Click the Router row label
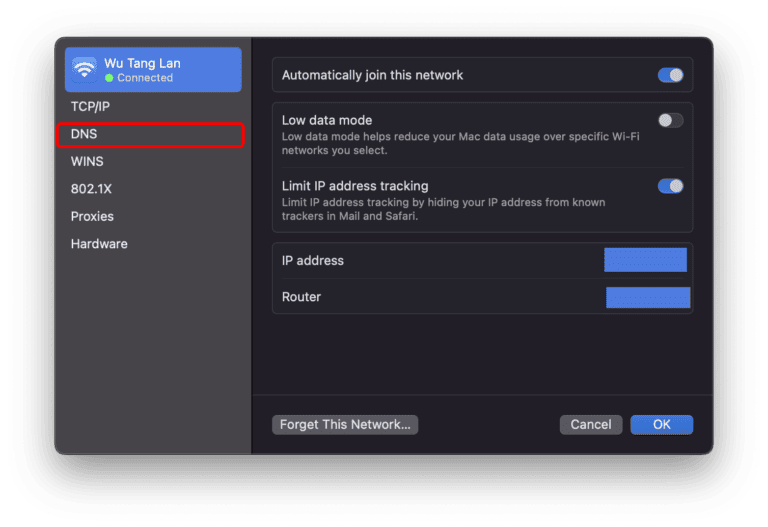768x527 pixels. coord(301,297)
